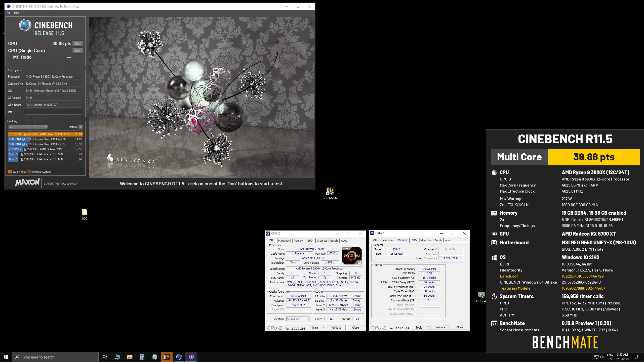644x362 pixels.
Task: Click the Windows Start button
Action: (x=6, y=357)
